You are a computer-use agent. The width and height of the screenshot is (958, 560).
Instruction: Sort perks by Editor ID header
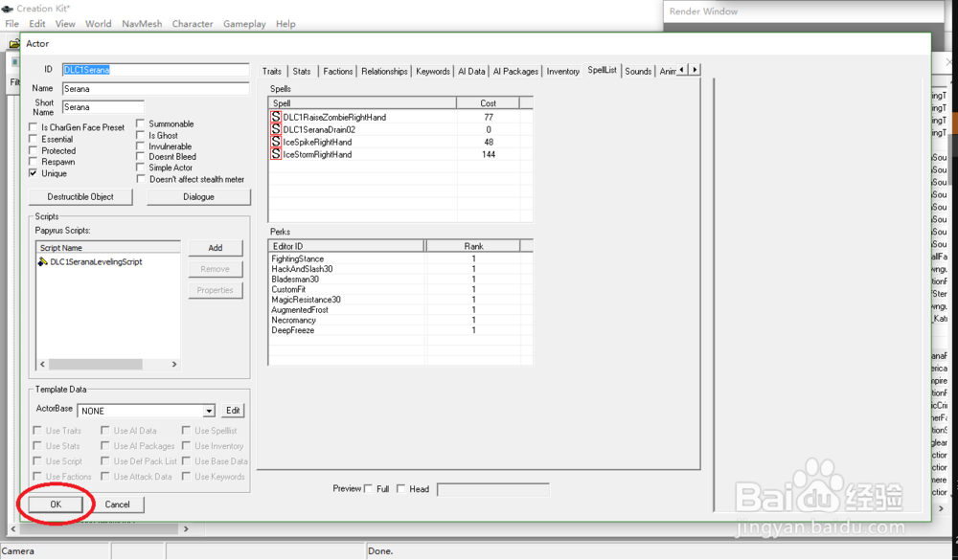click(347, 246)
